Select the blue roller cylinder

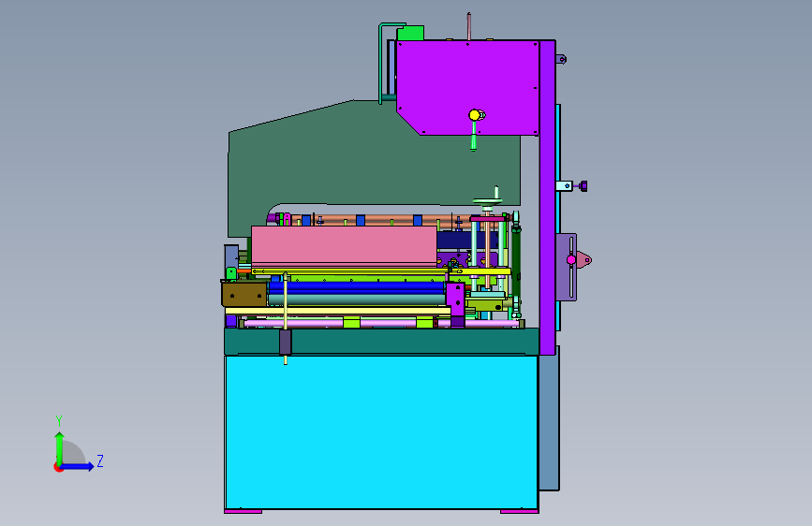[x=357, y=287]
